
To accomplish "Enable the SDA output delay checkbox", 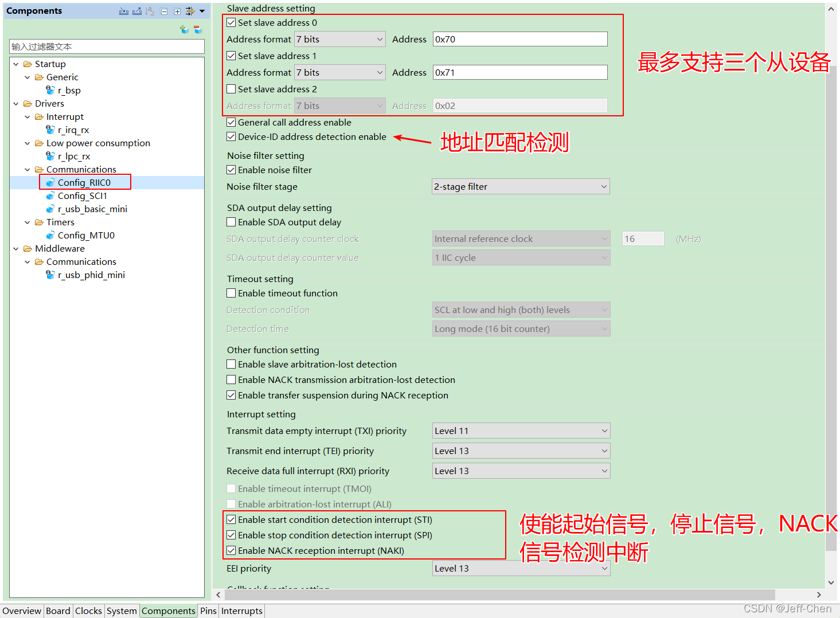I will (231, 222).
